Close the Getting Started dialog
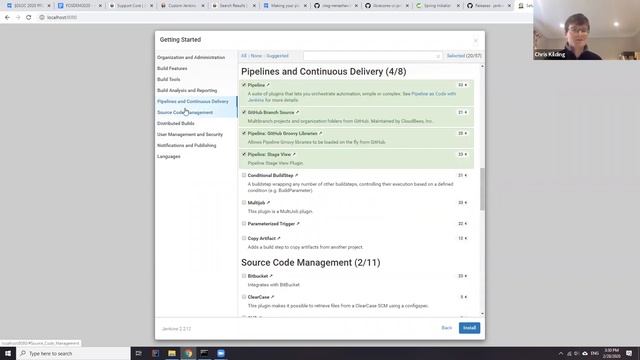 [476, 40]
